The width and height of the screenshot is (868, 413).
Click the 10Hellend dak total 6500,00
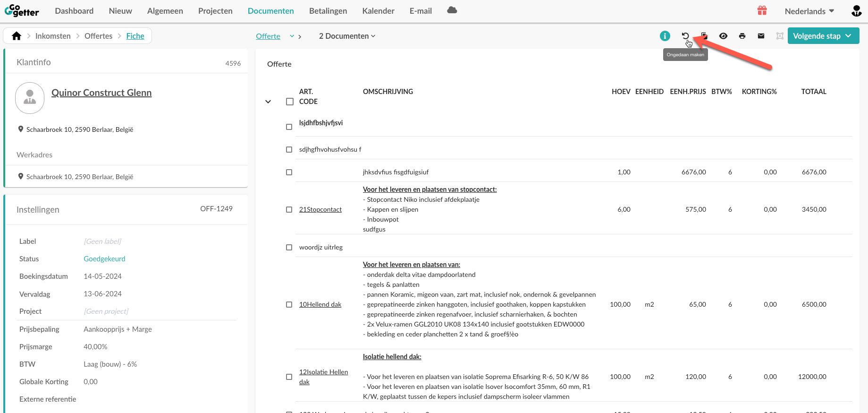[814, 304]
